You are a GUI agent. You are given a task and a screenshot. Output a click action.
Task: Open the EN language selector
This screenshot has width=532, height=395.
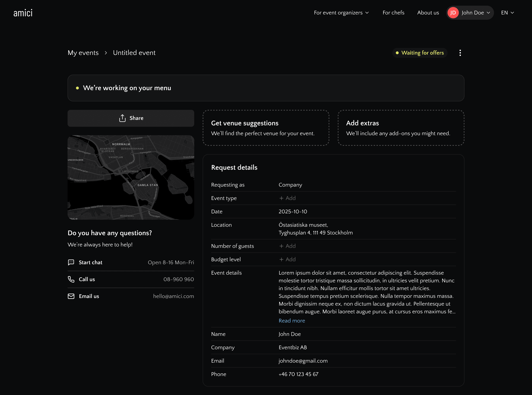pyautogui.click(x=507, y=13)
